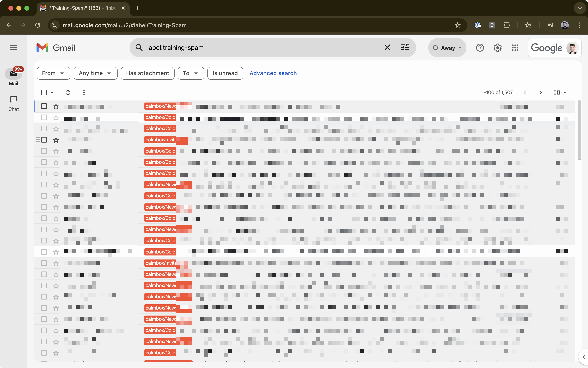Check the first email's checkbox

click(x=44, y=106)
